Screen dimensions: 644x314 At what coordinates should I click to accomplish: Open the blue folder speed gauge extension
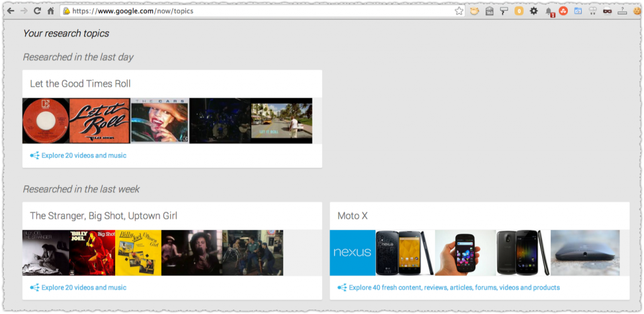click(x=578, y=11)
